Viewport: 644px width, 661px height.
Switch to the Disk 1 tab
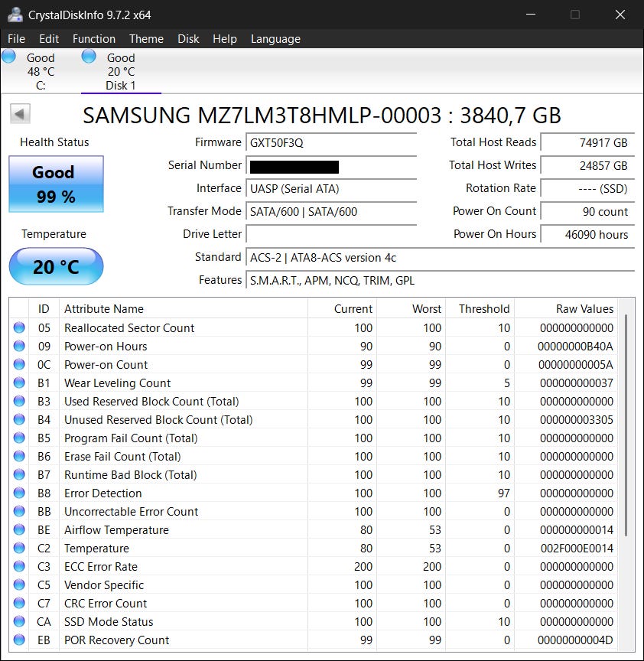point(120,72)
